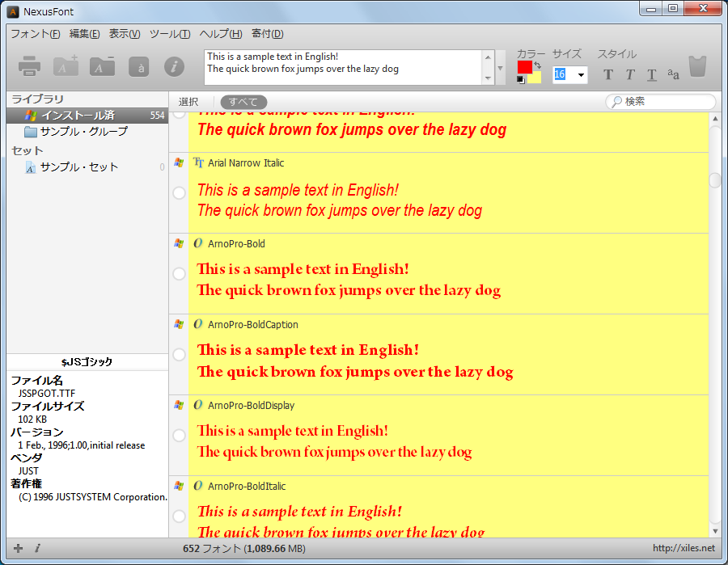Click the $JSゴシック font title in info panel
728x565 pixels.
pyautogui.click(x=87, y=362)
